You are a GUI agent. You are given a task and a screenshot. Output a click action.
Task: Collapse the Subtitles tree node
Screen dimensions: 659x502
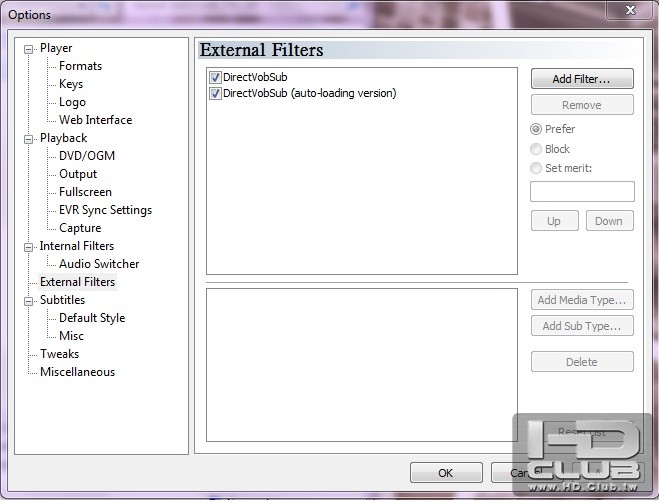tap(28, 301)
